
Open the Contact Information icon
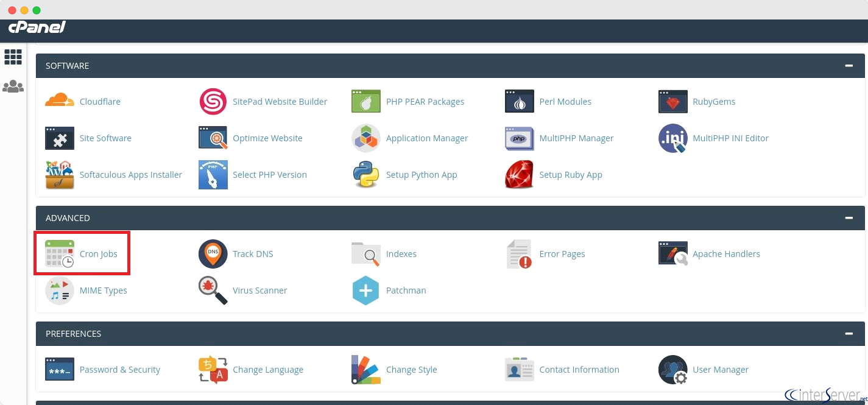[520, 370]
